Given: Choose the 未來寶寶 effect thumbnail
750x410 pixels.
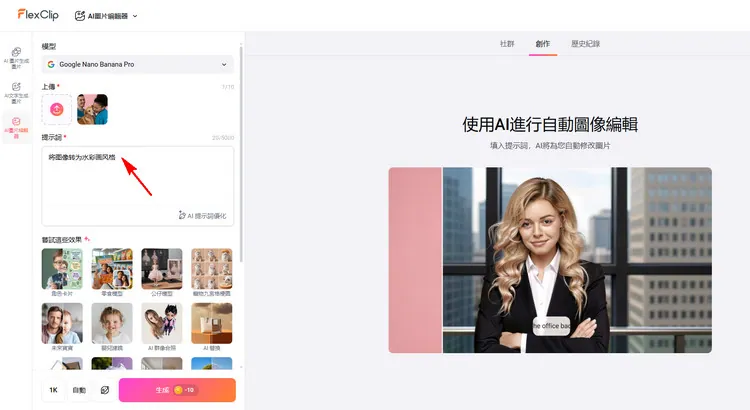Looking at the screenshot, I should click(62, 324).
